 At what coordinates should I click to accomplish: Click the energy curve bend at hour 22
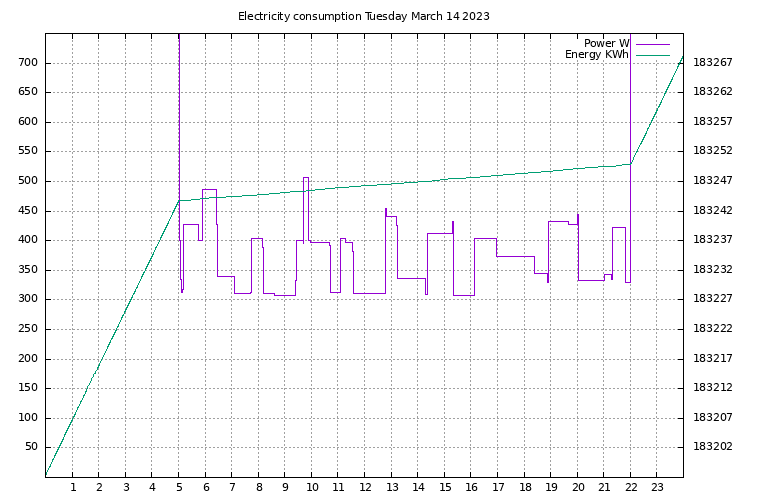click(x=631, y=164)
